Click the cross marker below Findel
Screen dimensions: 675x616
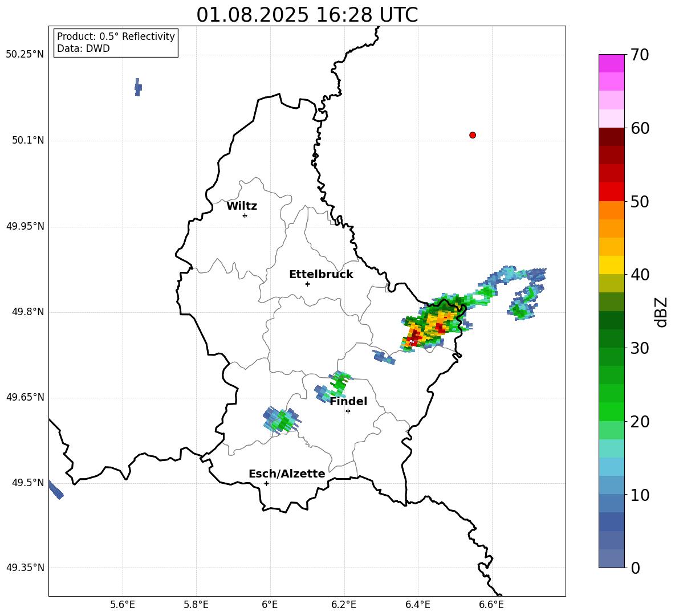pos(348,411)
